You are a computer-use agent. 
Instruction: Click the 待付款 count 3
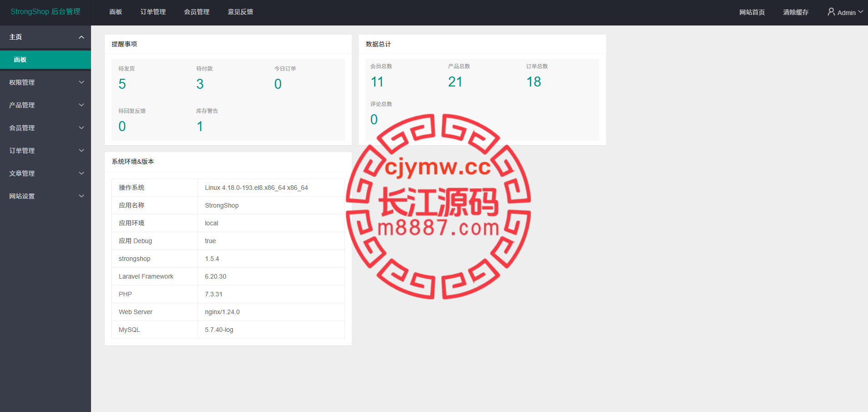pos(200,84)
